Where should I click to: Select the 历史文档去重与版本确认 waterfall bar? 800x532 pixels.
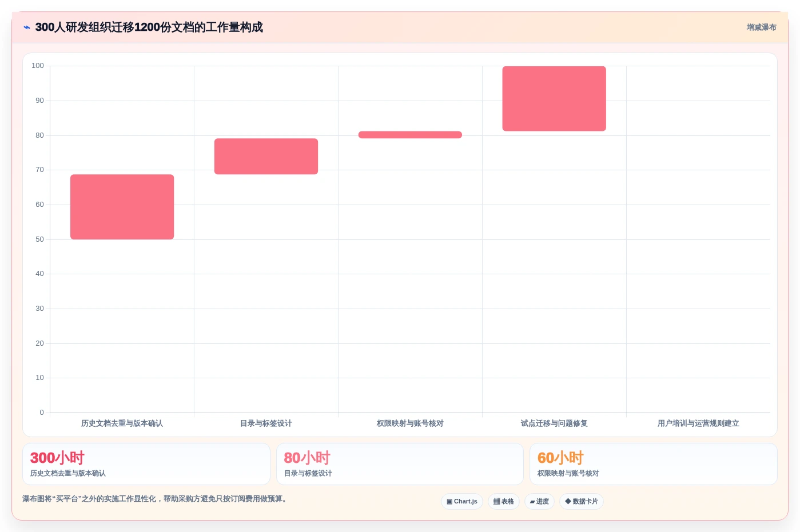click(x=122, y=207)
